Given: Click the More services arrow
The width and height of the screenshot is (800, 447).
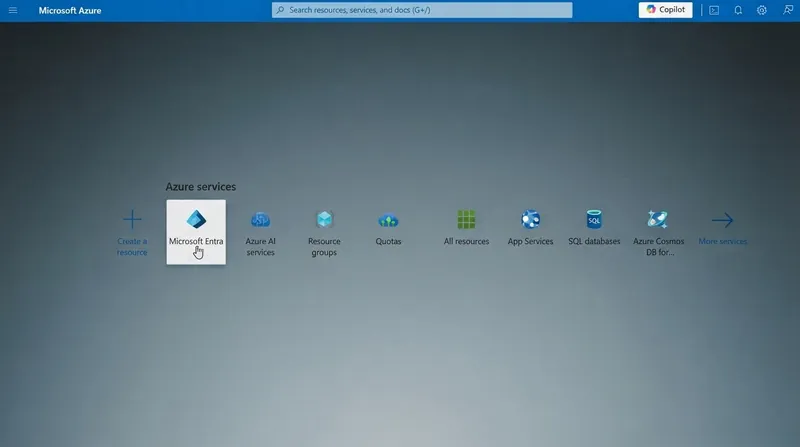Looking at the screenshot, I should pos(722,220).
